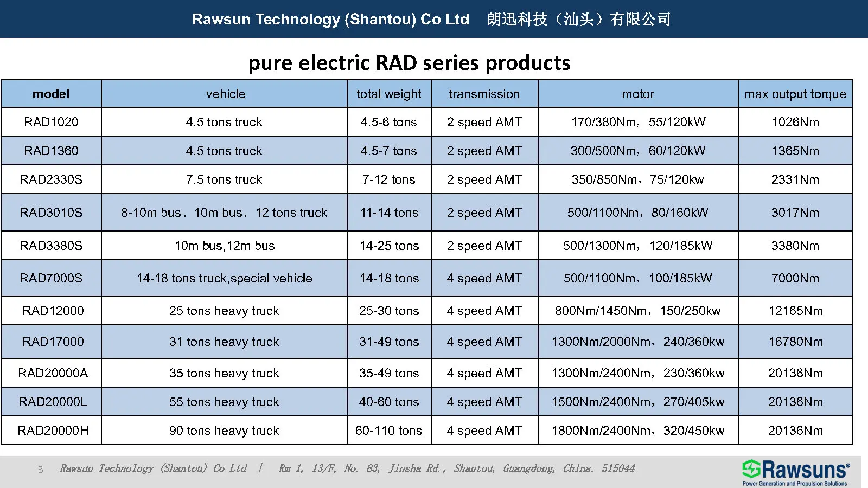The width and height of the screenshot is (868, 488).
Task: Click the slide title 'pure electric RAD series products'
Action: tap(409, 63)
